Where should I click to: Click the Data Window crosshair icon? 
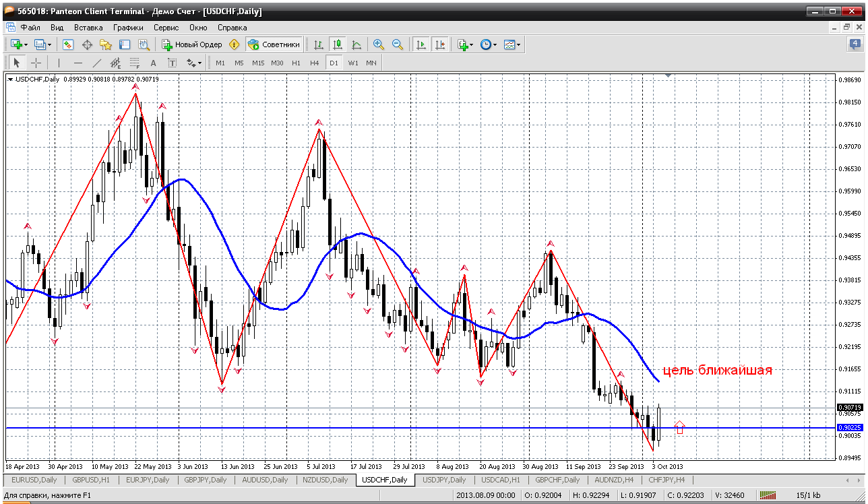coord(87,44)
